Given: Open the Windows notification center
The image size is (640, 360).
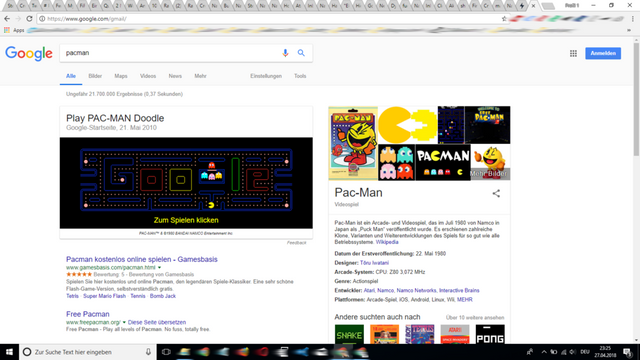Looking at the screenshot, I should click(x=627, y=352).
